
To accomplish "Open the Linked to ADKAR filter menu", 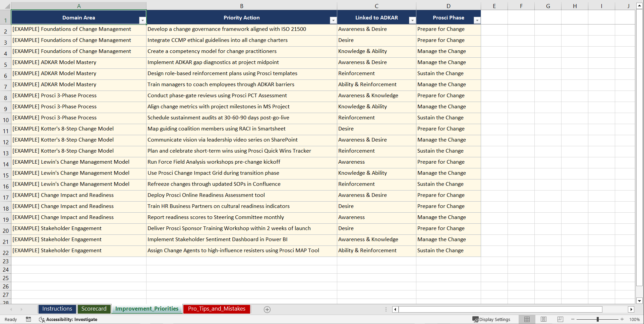I will (412, 20).
